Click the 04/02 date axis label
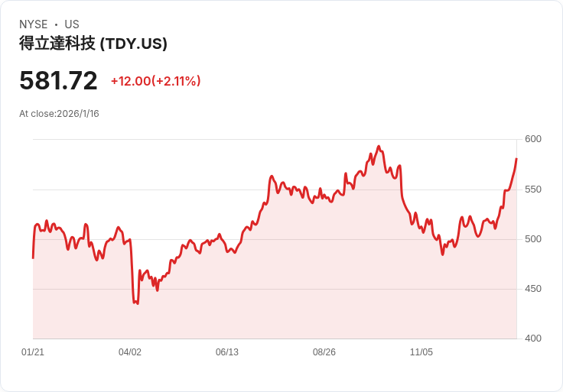Image resolution: width=563 pixels, height=392 pixels. click(x=130, y=352)
